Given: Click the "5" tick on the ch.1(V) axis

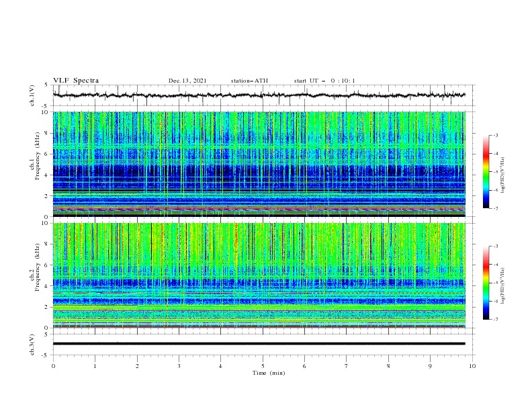Looking at the screenshot, I should tap(46, 85).
